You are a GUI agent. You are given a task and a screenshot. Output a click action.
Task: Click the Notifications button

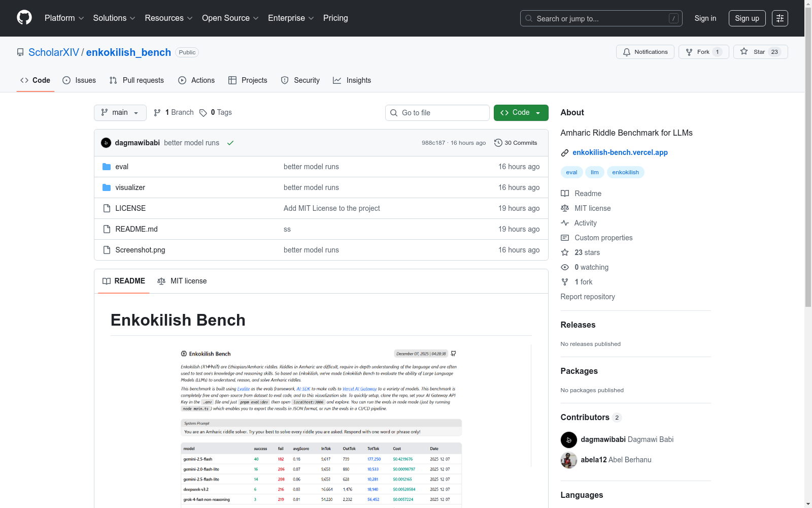click(x=645, y=52)
